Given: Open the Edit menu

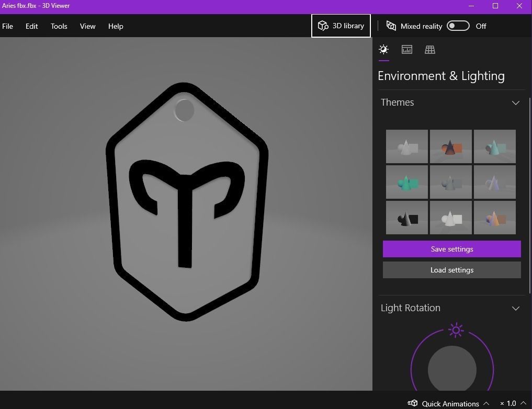Looking at the screenshot, I should pyautogui.click(x=31, y=26).
